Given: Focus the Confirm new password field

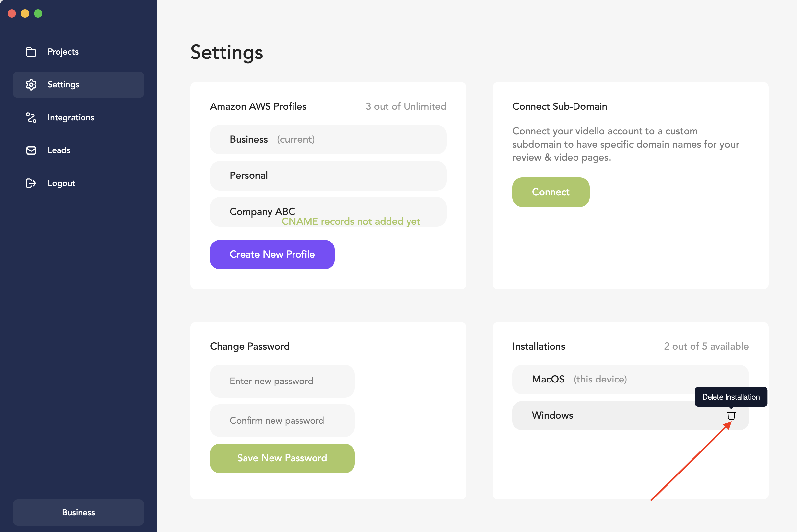Looking at the screenshot, I should pos(282,420).
